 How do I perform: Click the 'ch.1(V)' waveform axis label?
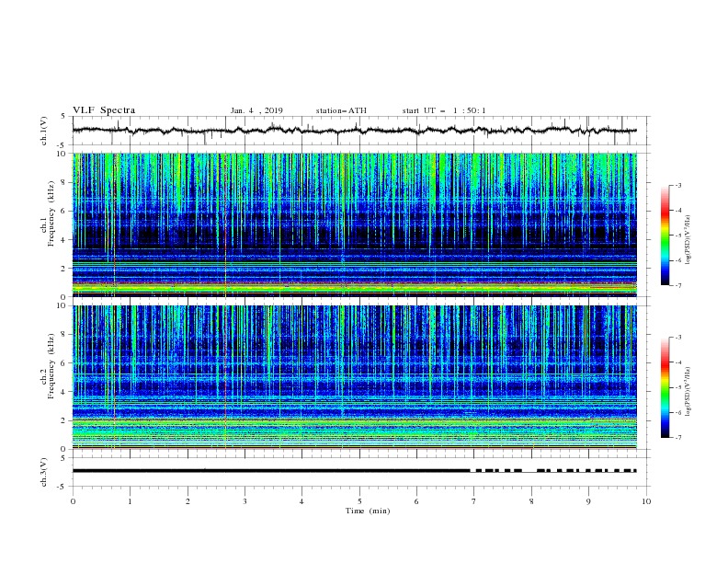(44, 131)
